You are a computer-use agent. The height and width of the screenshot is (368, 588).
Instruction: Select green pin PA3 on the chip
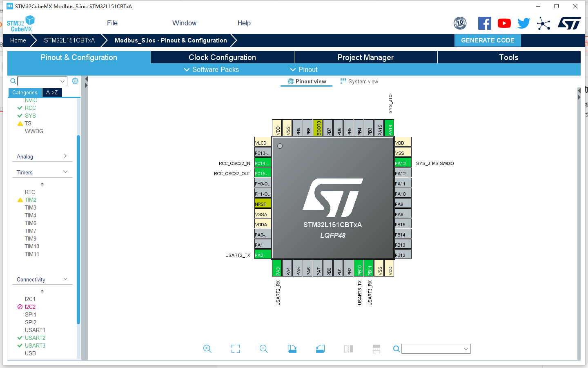point(277,268)
